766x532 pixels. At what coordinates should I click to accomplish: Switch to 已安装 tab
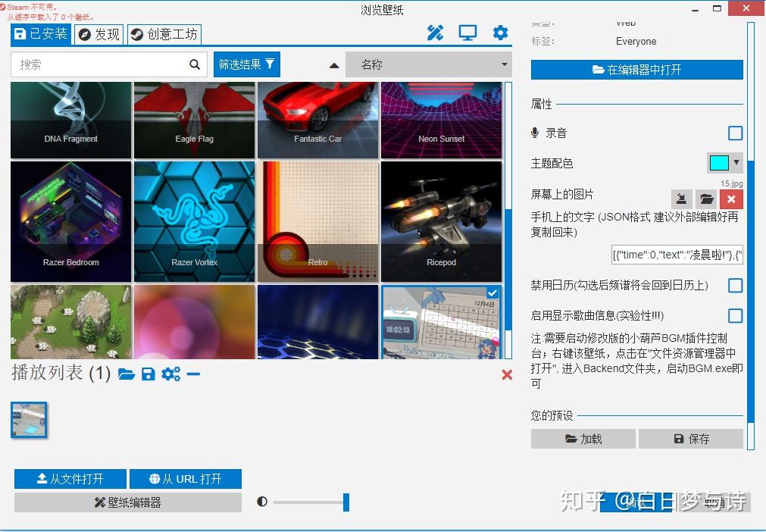coord(41,33)
